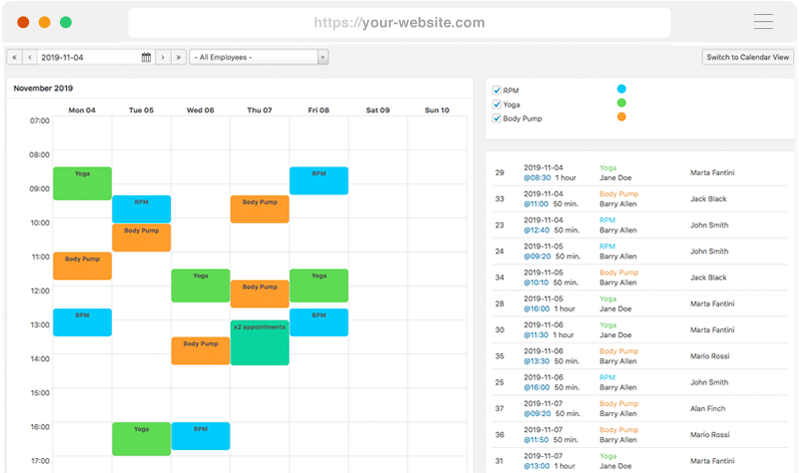Toggle the RPM class checkbox

point(497,90)
